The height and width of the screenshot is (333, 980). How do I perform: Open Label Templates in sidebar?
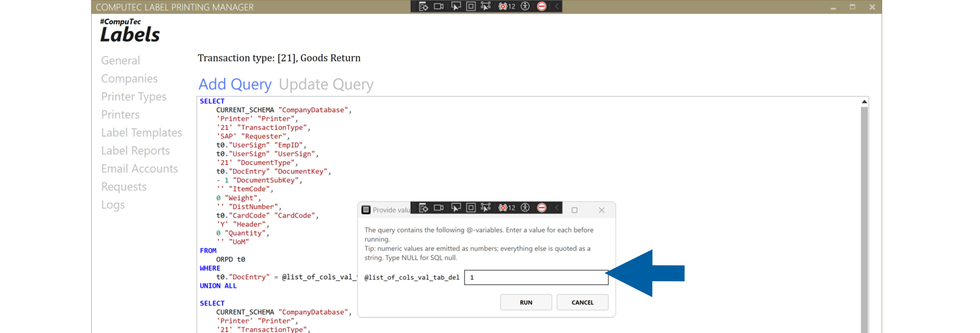pos(142,132)
